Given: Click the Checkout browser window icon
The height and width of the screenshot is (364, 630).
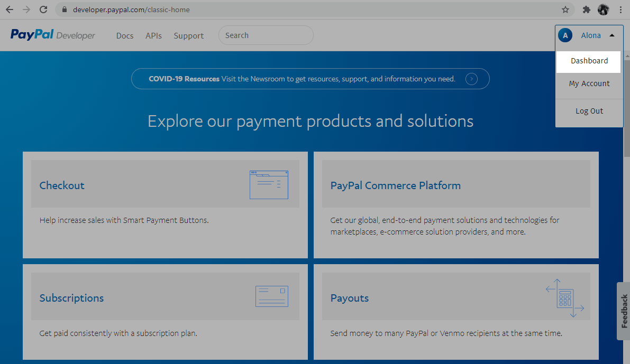Looking at the screenshot, I should (269, 185).
